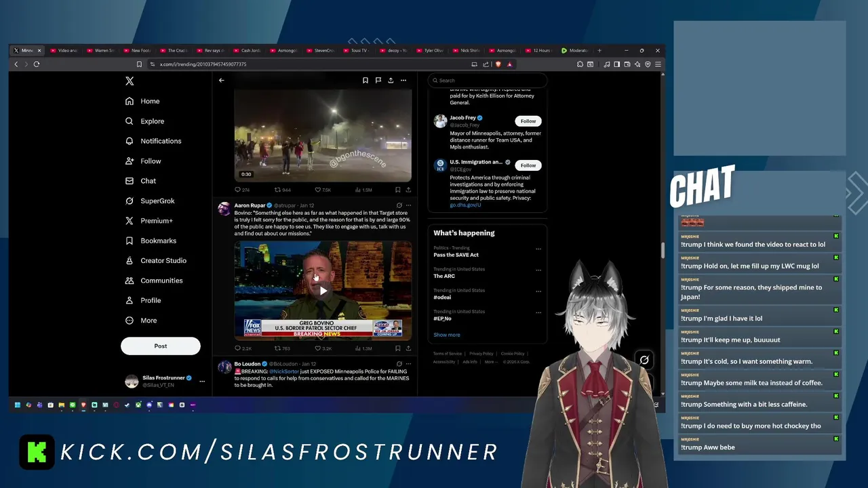The height and width of the screenshot is (488, 868).
Task: Follow Jacob Frey
Action: [528, 121]
